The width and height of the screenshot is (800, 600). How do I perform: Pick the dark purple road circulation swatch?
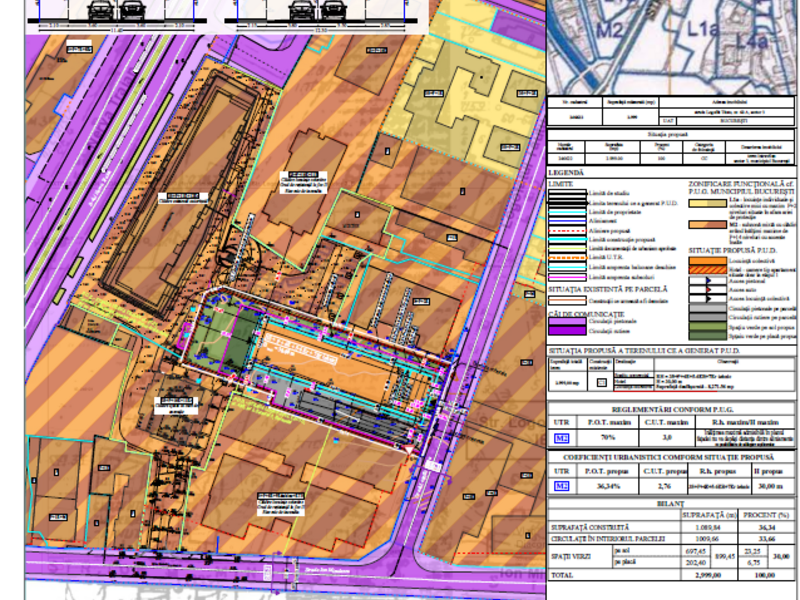point(567,331)
